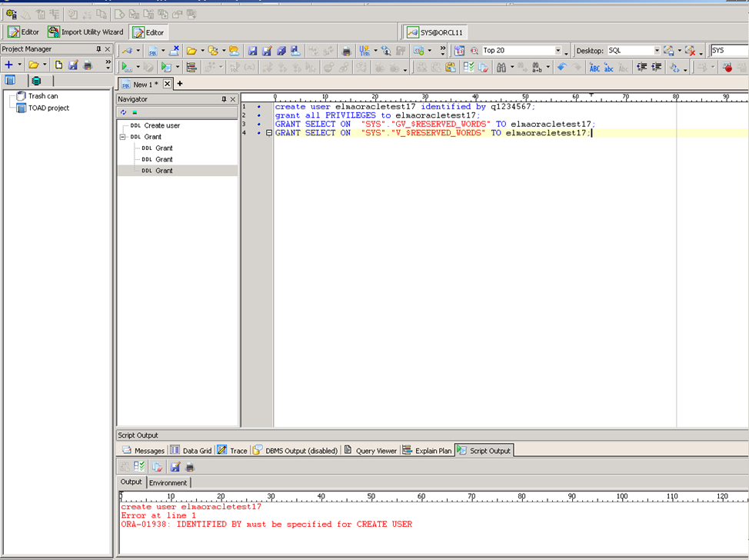Click the Save file icon in editor toolbar
This screenshot has height=560, width=749.
[252, 51]
